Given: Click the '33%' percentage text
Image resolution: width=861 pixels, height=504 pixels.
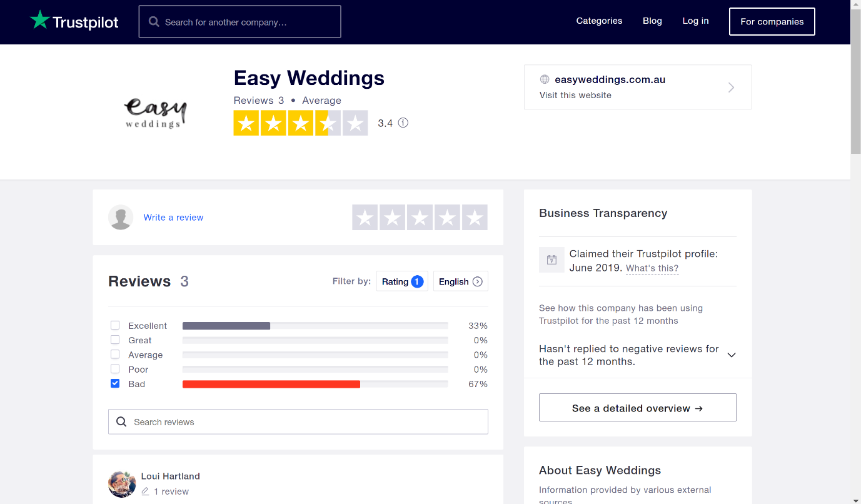Looking at the screenshot, I should (x=478, y=326).
